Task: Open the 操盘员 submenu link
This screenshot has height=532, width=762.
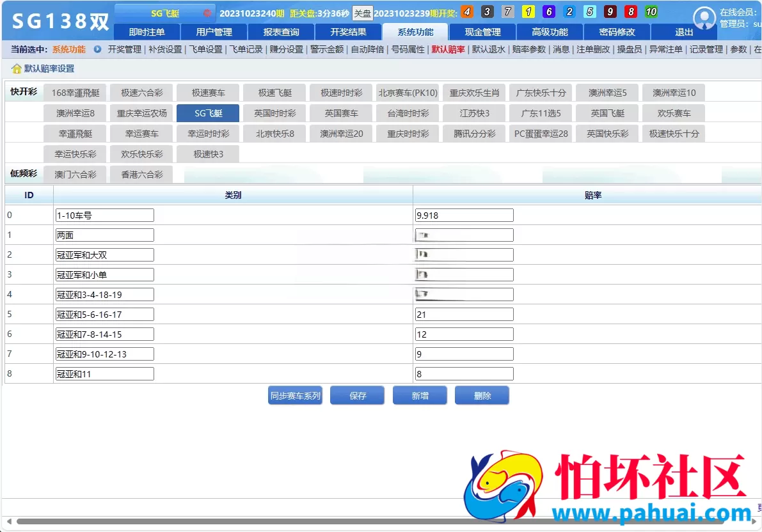Action: [630, 49]
